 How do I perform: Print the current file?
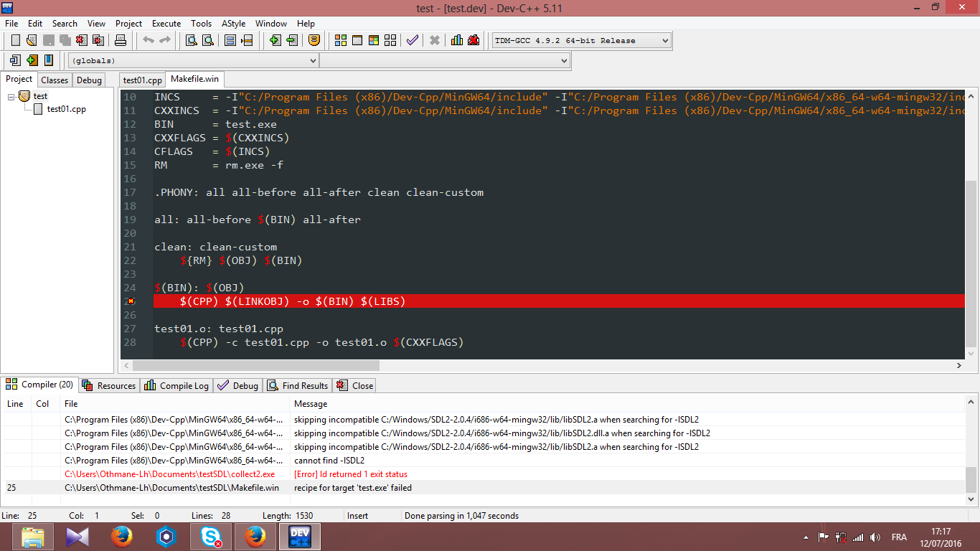[x=121, y=41]
